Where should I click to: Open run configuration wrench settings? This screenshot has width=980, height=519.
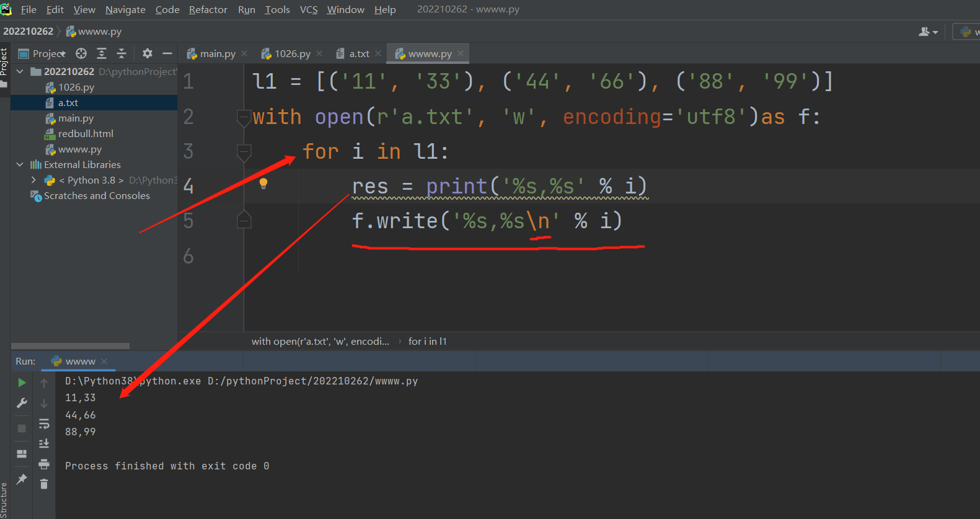pos(22,403)
